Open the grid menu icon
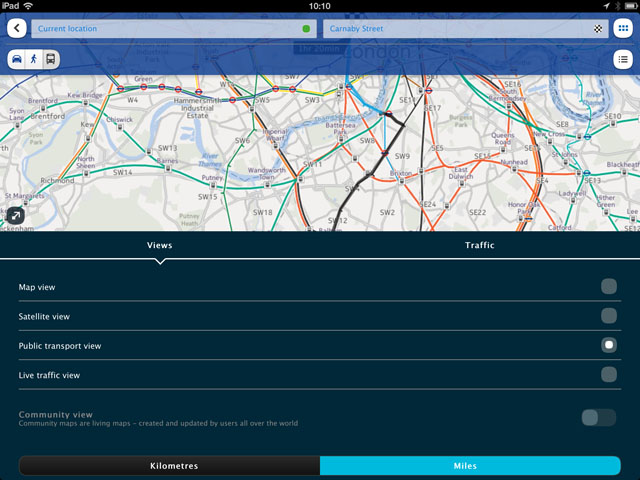640x480 pixels. click(623, 28)
